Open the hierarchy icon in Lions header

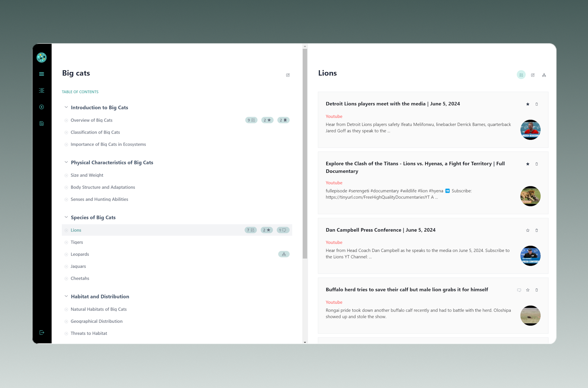[544, 75]
